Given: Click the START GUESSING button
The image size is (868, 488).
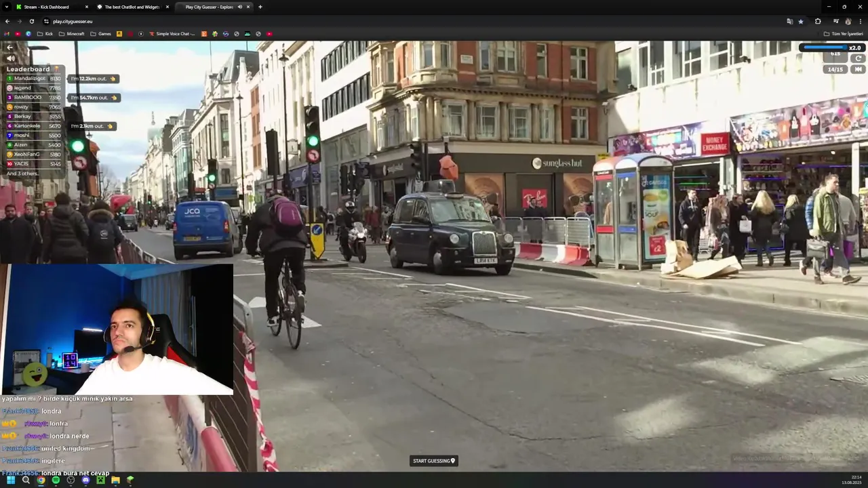Looking at the screenshot, I should [434, 461].
